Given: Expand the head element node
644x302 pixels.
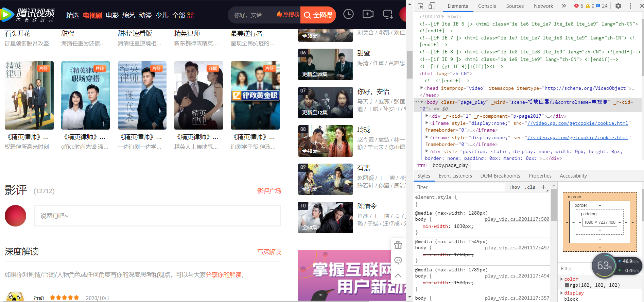Looking at the screenshot, I should coord(422,88).
